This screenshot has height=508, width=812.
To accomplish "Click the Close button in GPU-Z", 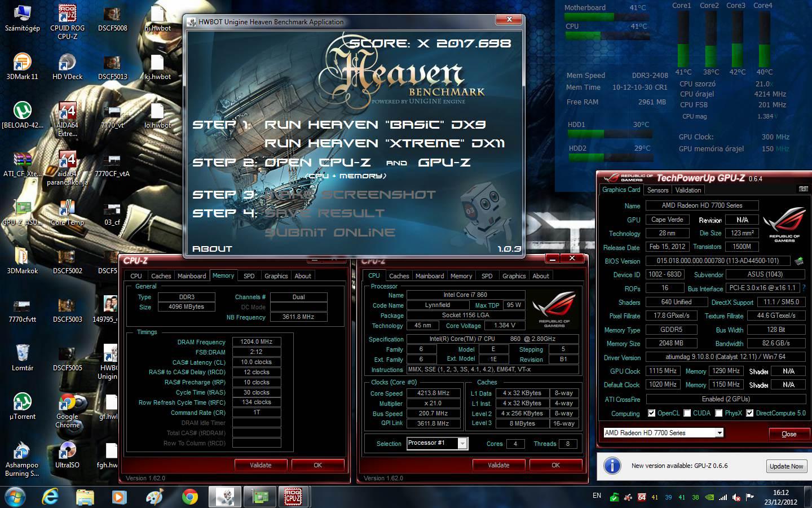I will tap(789, 433).
